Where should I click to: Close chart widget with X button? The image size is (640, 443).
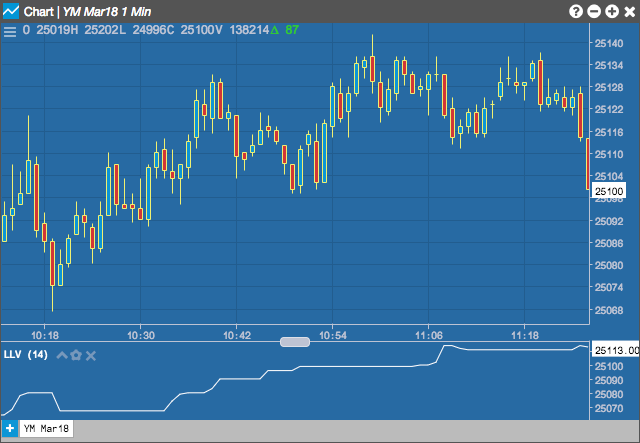[x=630, y=11]
